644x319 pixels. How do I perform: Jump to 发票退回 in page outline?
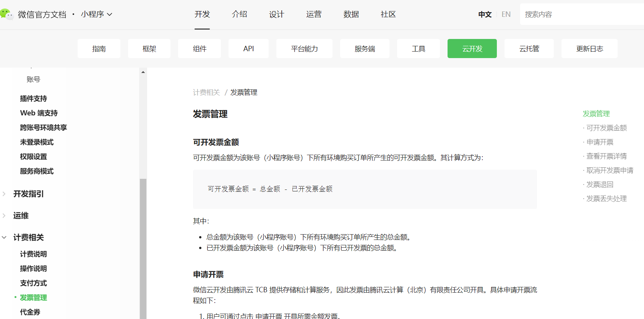coord(600,185)
